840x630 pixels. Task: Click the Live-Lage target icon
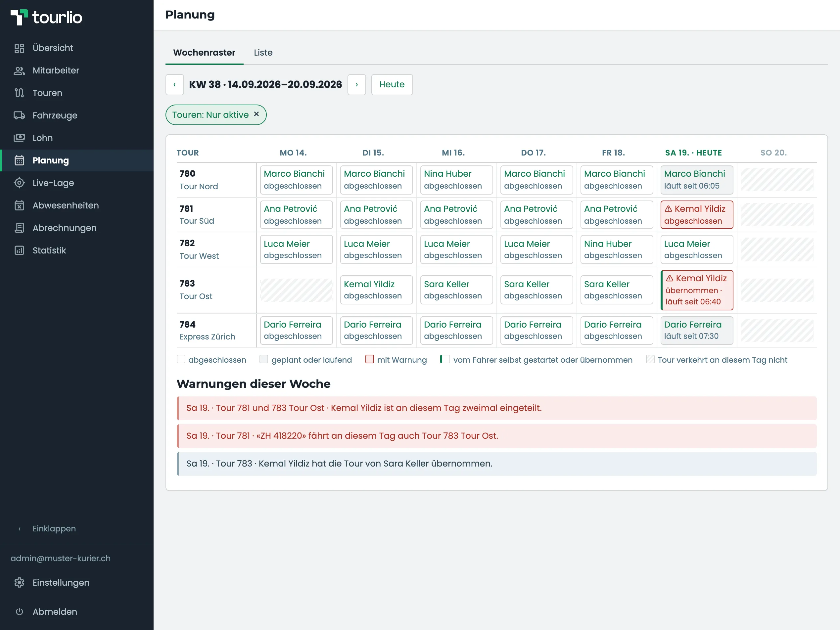point(19,183)
